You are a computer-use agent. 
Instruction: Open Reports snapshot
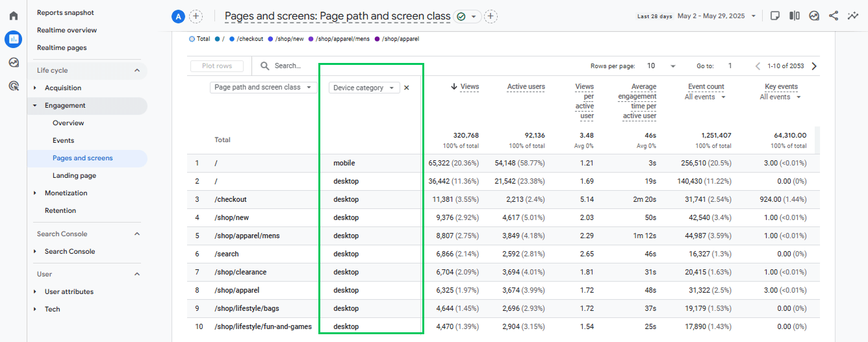[66, 12]
